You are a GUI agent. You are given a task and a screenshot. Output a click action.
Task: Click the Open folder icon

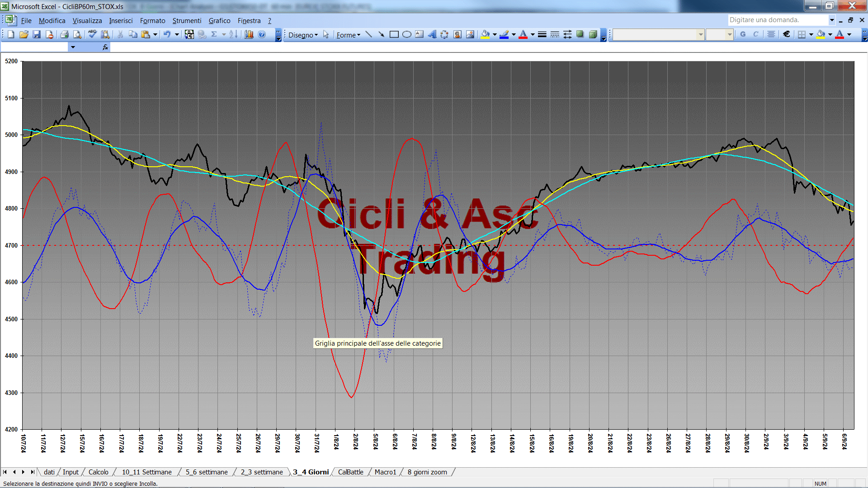tap(24, 34)
